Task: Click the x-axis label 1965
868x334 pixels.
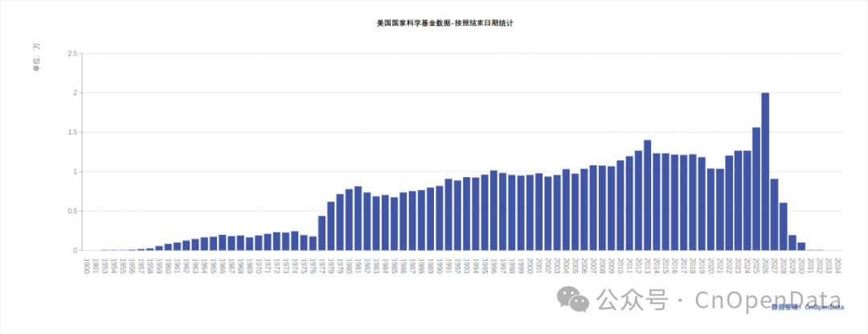Action: pos(214,264)
